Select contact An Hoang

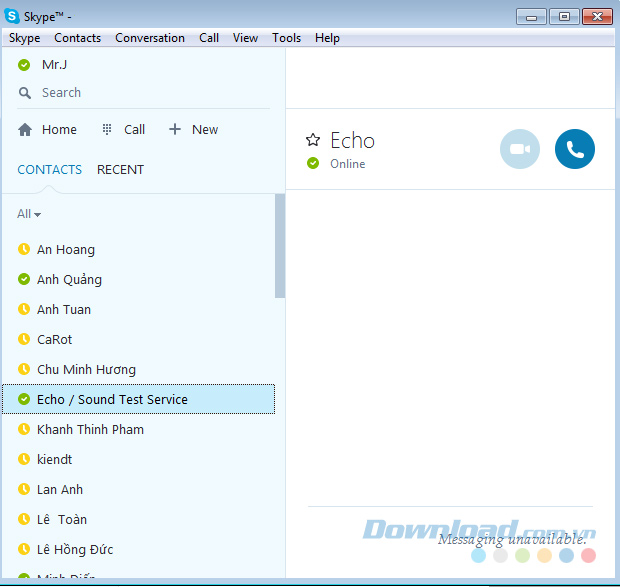point(138,249)
